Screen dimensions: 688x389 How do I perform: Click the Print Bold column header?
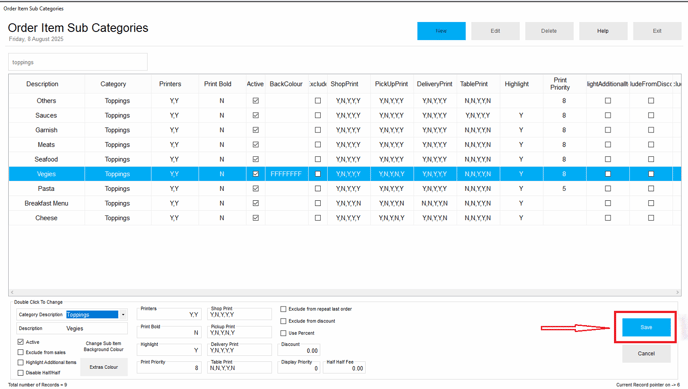coord(218,84)
